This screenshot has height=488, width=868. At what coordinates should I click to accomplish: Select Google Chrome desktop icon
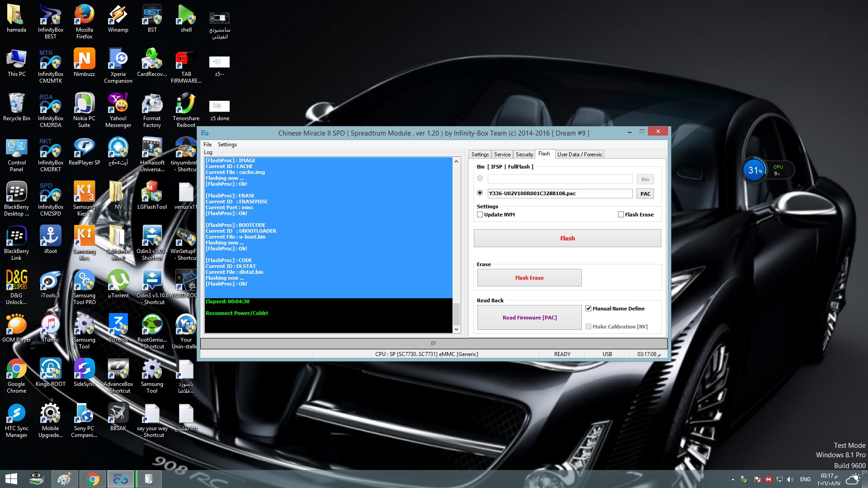point(17,375)
